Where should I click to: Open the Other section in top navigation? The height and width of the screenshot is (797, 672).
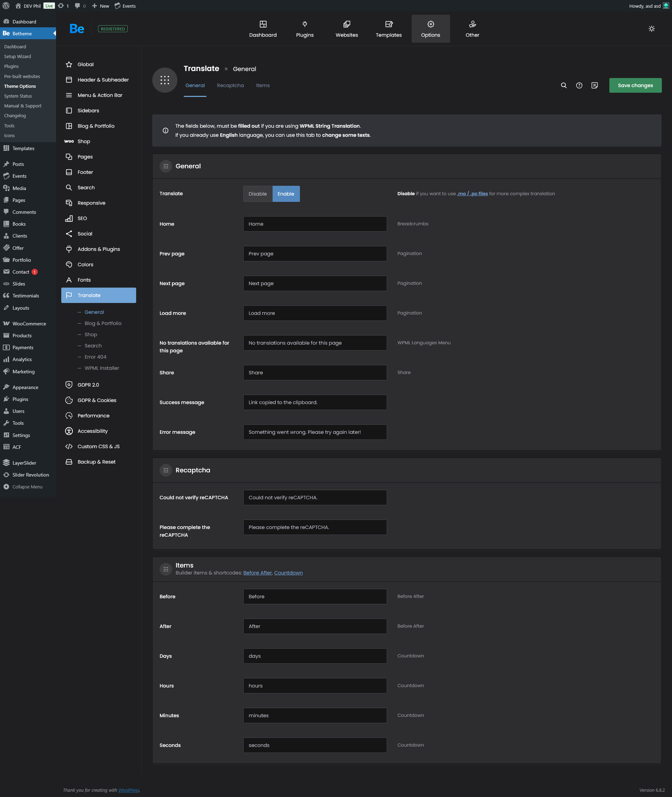pyautogui.click(x=472, y=29)
